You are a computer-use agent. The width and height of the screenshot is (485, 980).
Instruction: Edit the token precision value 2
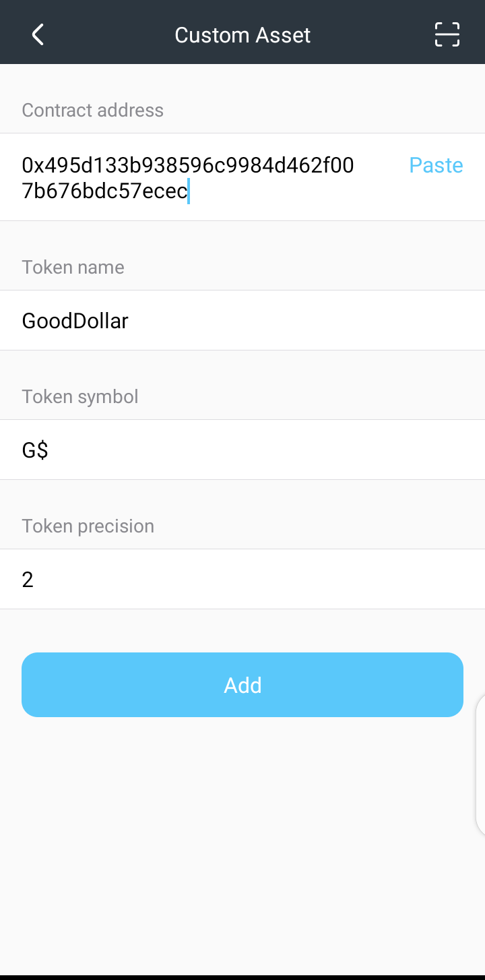pyautogui.click(x=28, y=580)
